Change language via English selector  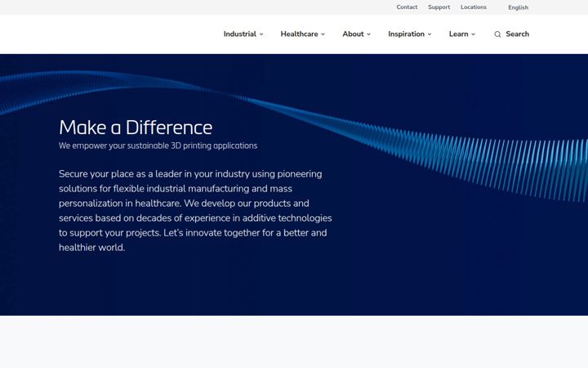pyautogui.click(x=519, y=7)
